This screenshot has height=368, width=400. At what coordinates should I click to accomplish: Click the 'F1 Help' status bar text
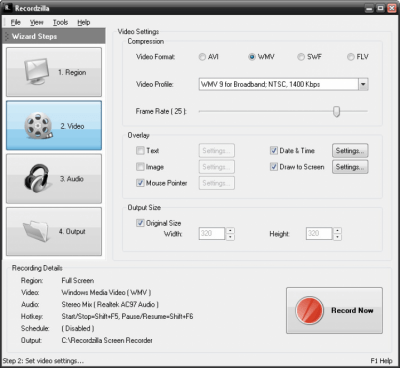381,361
